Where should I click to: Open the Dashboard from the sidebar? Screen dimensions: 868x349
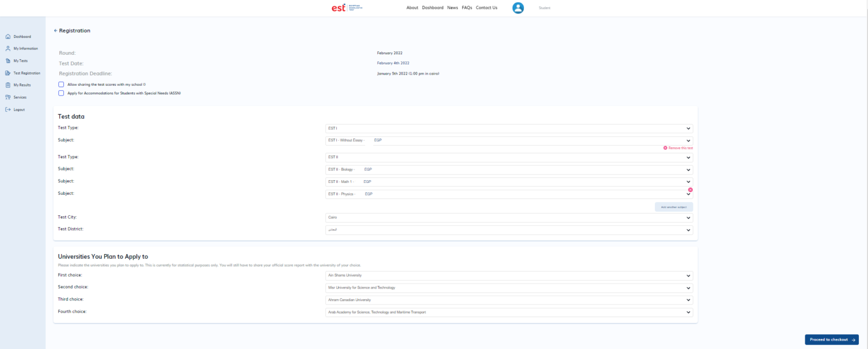pos(21,36)
